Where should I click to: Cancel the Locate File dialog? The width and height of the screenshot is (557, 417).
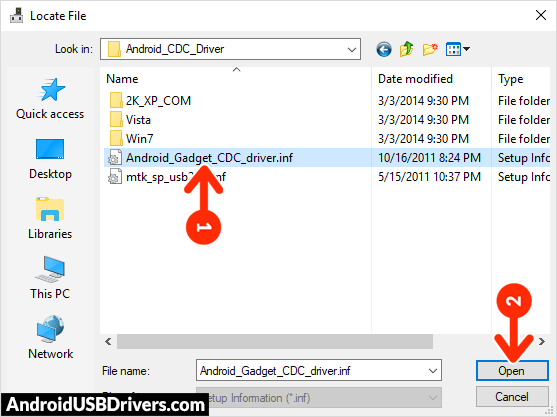tap(512, 396)
